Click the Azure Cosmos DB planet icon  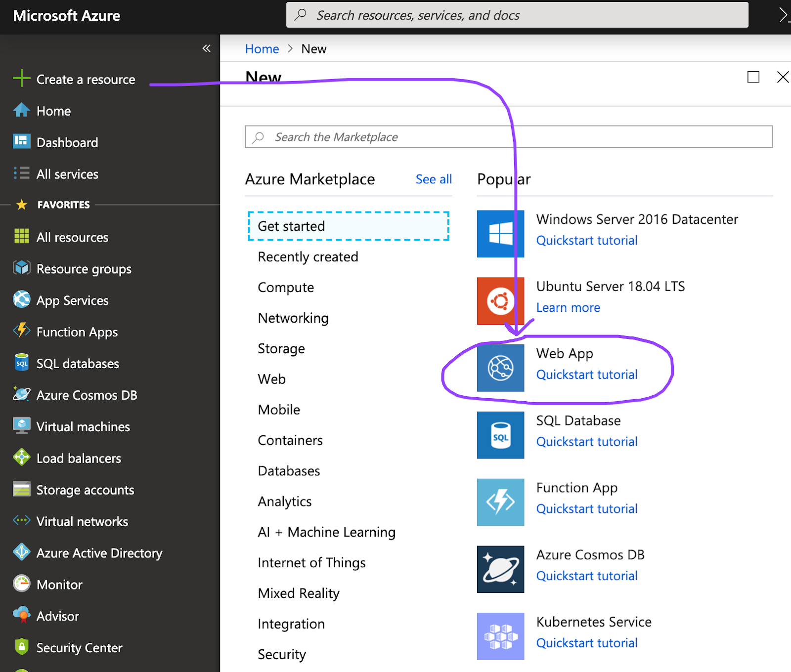500,569
